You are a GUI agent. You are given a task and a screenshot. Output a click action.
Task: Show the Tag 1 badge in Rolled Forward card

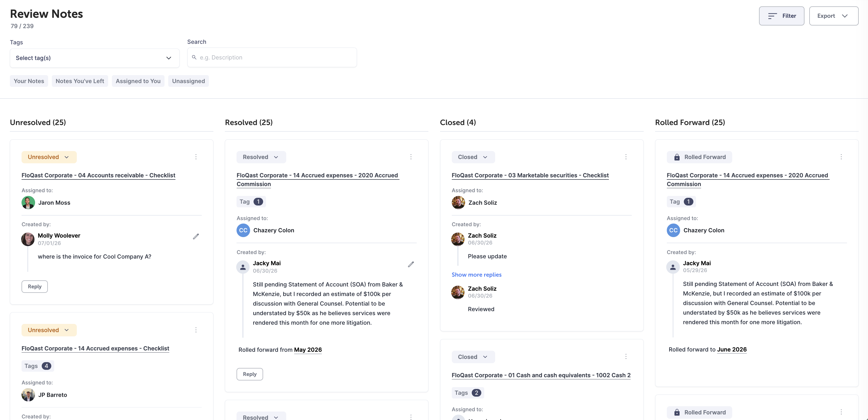pyautogui.click(x=681, y=202)
